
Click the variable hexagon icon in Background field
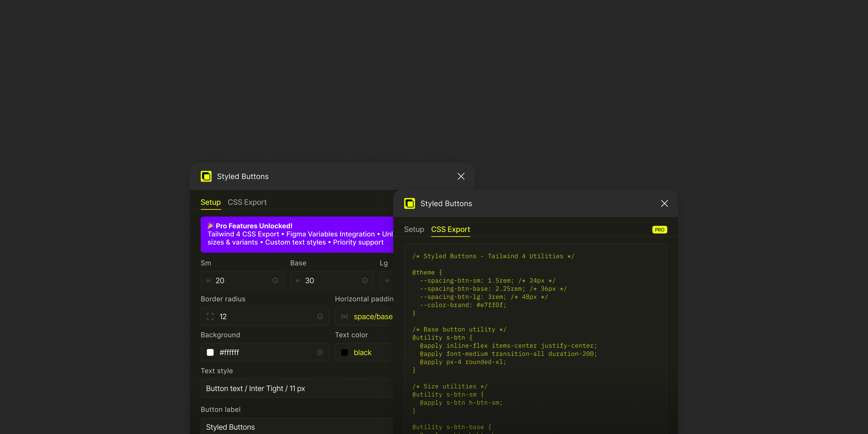coord(320,352)
